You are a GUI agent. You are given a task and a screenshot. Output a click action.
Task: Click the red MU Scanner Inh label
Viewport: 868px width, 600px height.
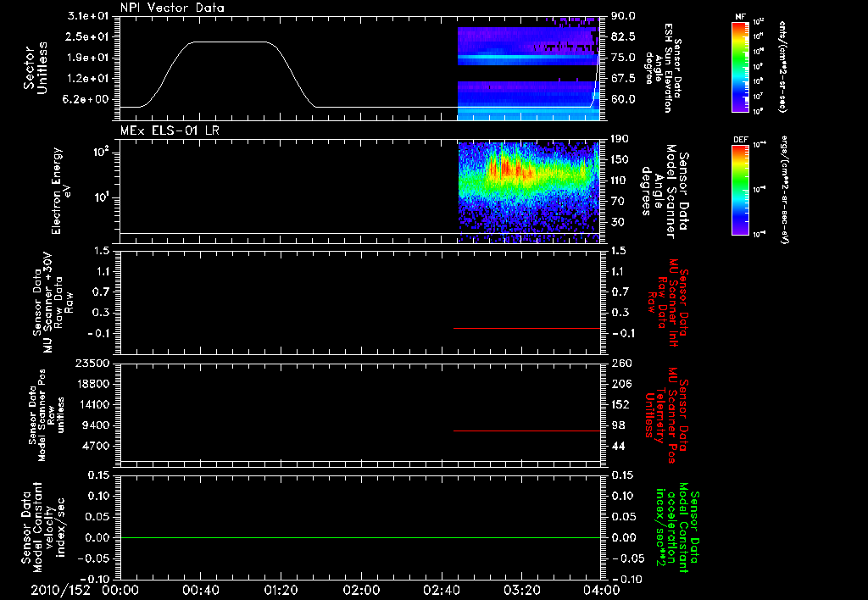667,303
